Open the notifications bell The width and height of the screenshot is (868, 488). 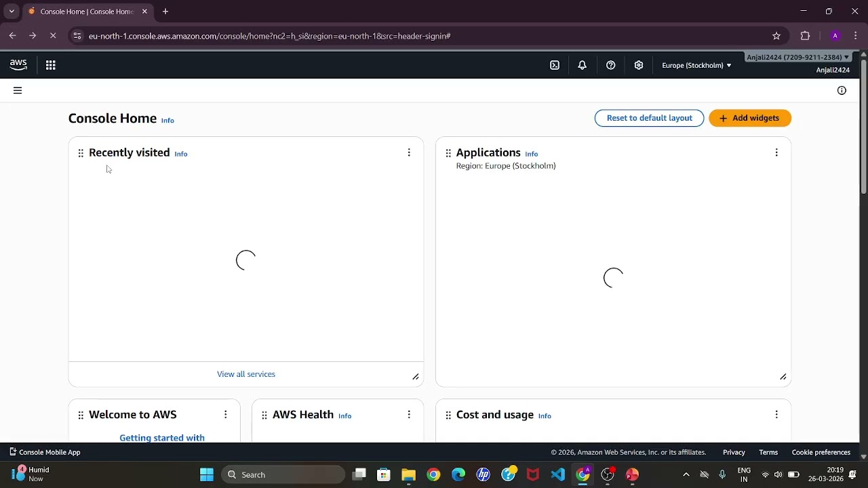coord(583,65)
